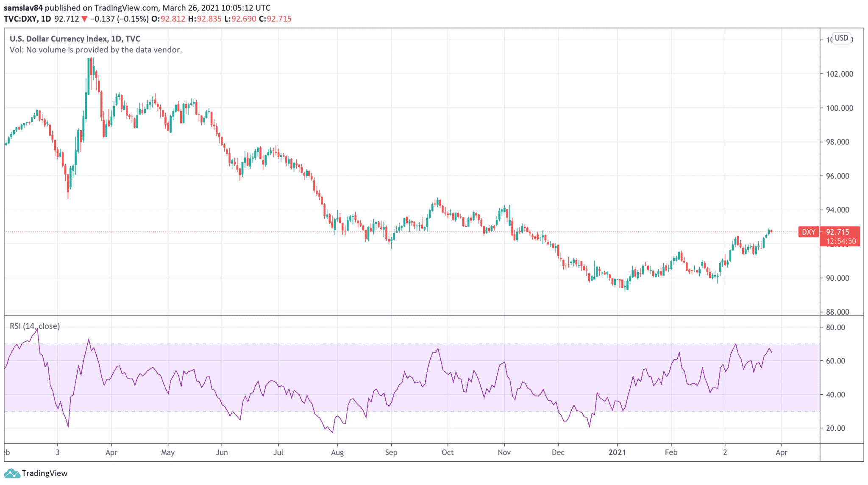Click the samslav84 author name
Viewport: 868px width, 485px height.
click(23, 8)
